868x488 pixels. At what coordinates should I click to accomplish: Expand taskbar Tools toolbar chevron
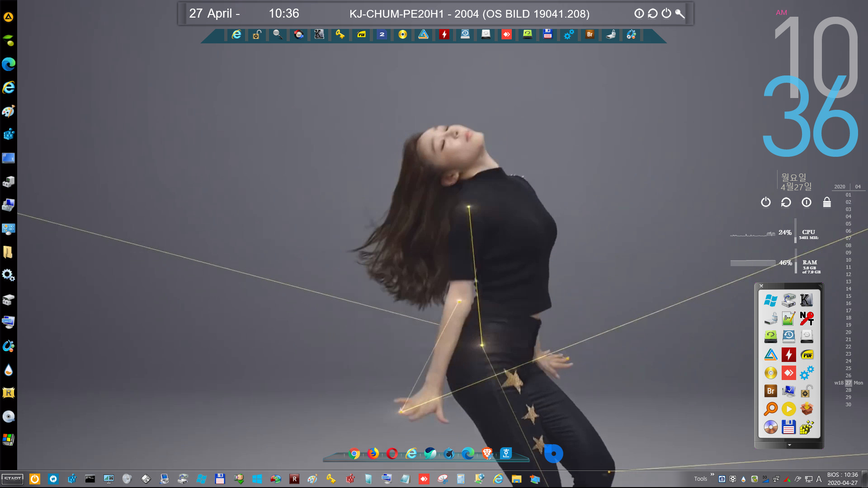pyautogui.click(x=712, y=474)
